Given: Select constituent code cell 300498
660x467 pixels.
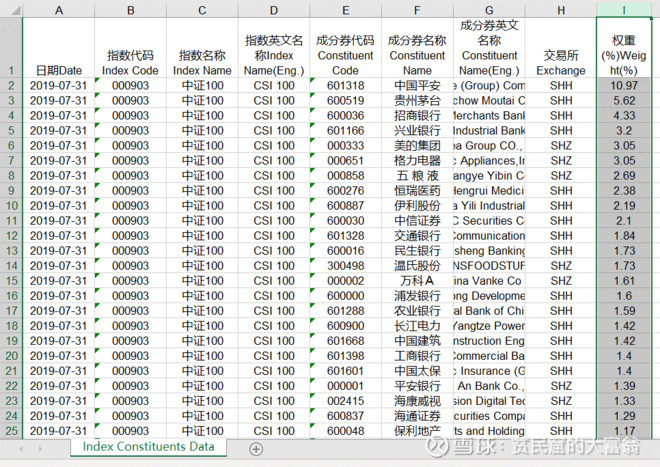Looking at the screenshot, I should pos(346,266).
